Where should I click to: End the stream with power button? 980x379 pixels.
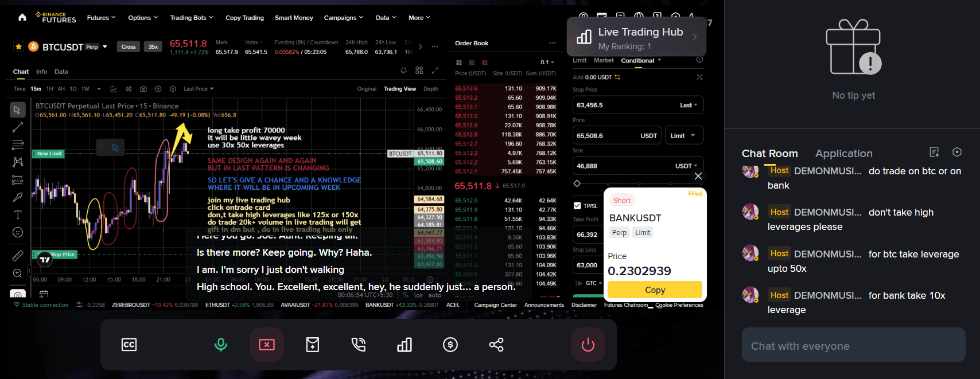[588, 345]
